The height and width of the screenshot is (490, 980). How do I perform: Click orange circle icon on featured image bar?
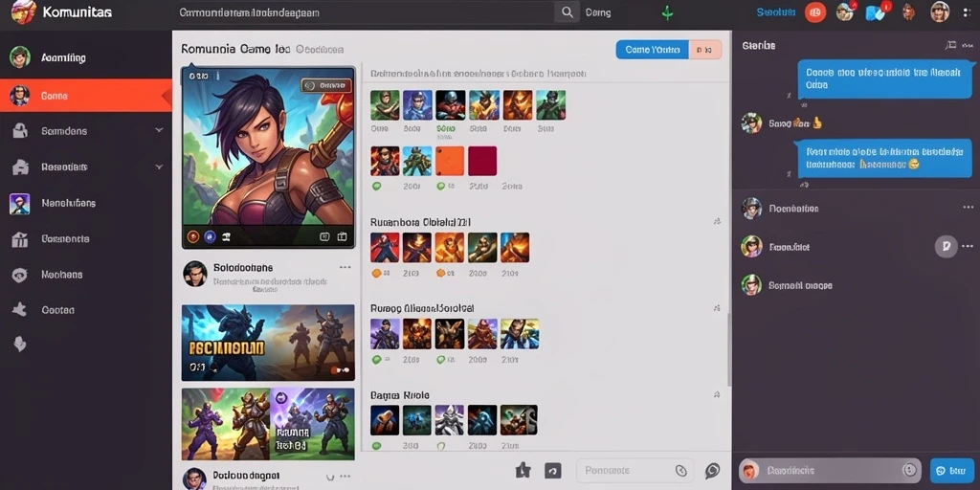(x=193, y=237)
